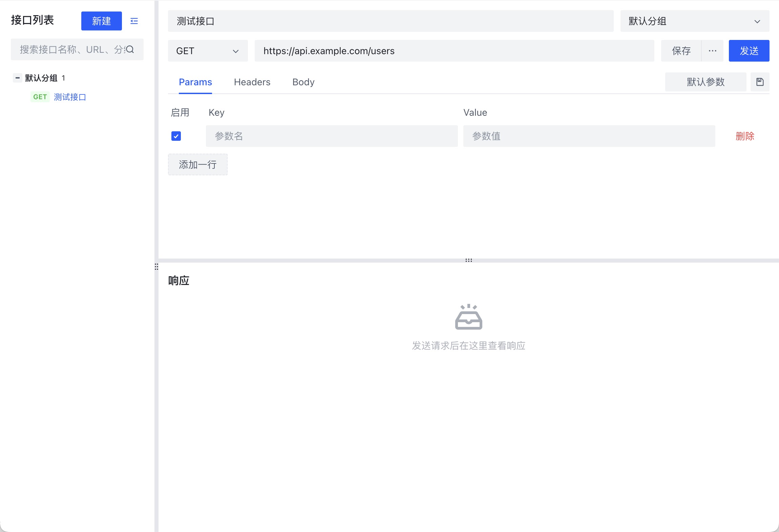This screenshot has width=779, height=532.
Task: Click the red 删除 link
Action: 745,136
